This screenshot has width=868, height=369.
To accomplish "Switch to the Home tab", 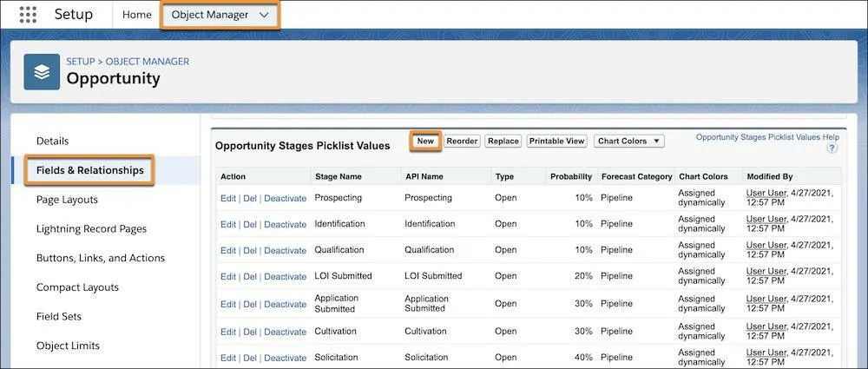I will tap(137, 15).
